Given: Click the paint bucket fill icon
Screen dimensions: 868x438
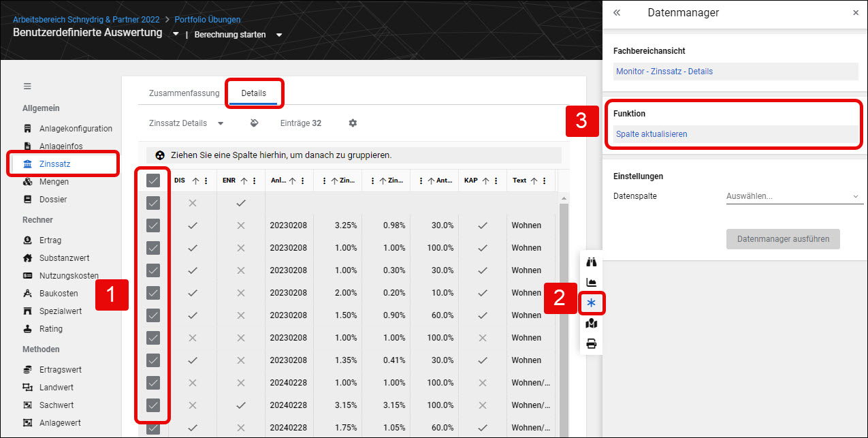Looking at the screenshot, I should pyautogui.click(x=254, y=123).
